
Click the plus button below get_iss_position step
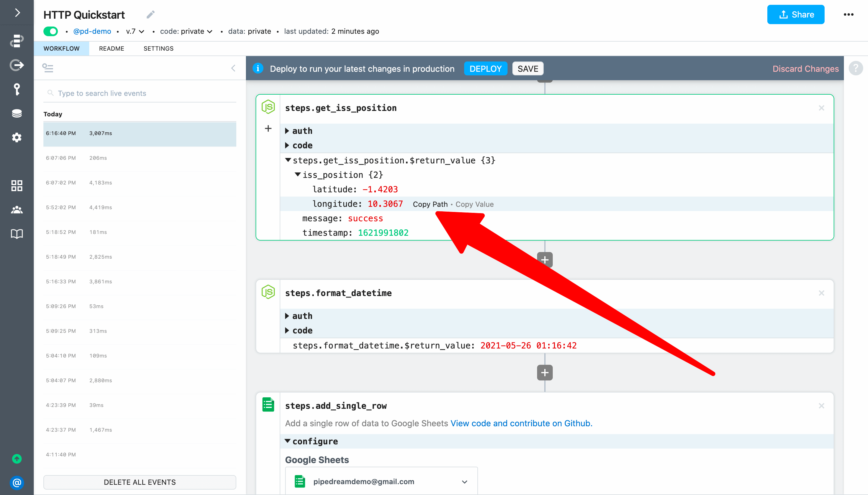pos(544,260)
